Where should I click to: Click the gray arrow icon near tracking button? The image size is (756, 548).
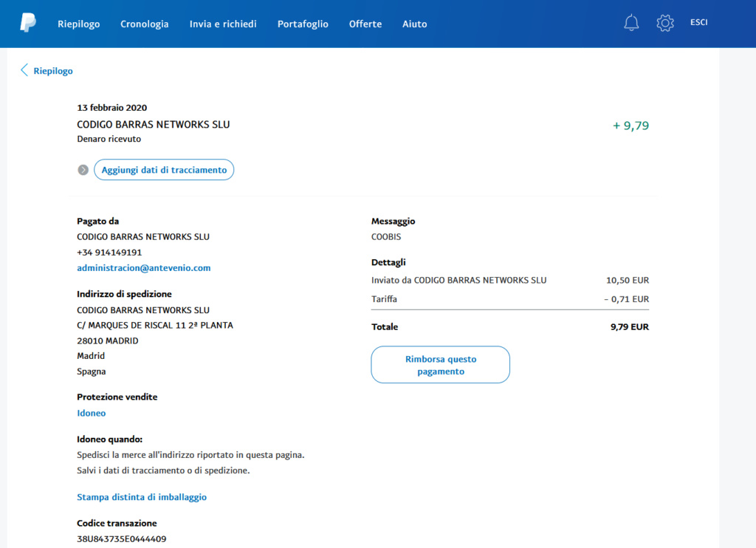[x=83, y=170]
